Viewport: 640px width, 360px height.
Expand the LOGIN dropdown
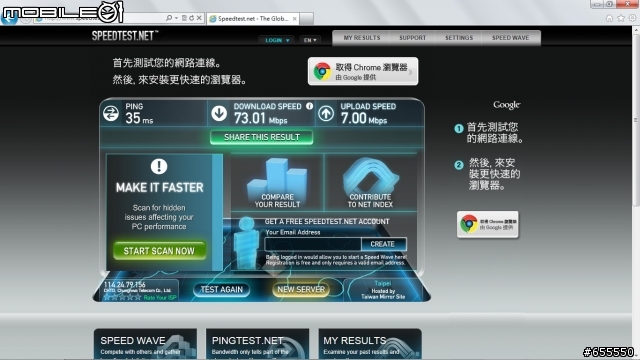(277, 40)
